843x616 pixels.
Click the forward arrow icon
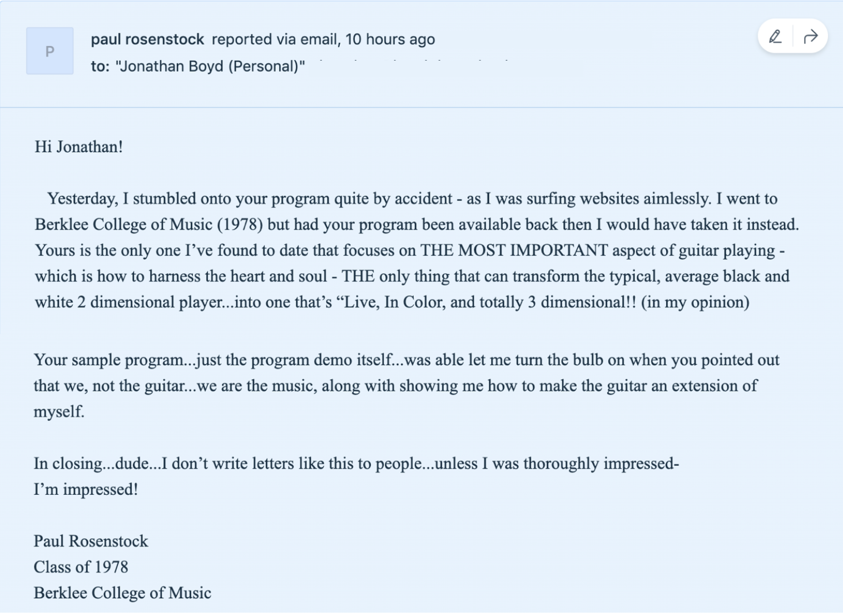tap(811, 37)
